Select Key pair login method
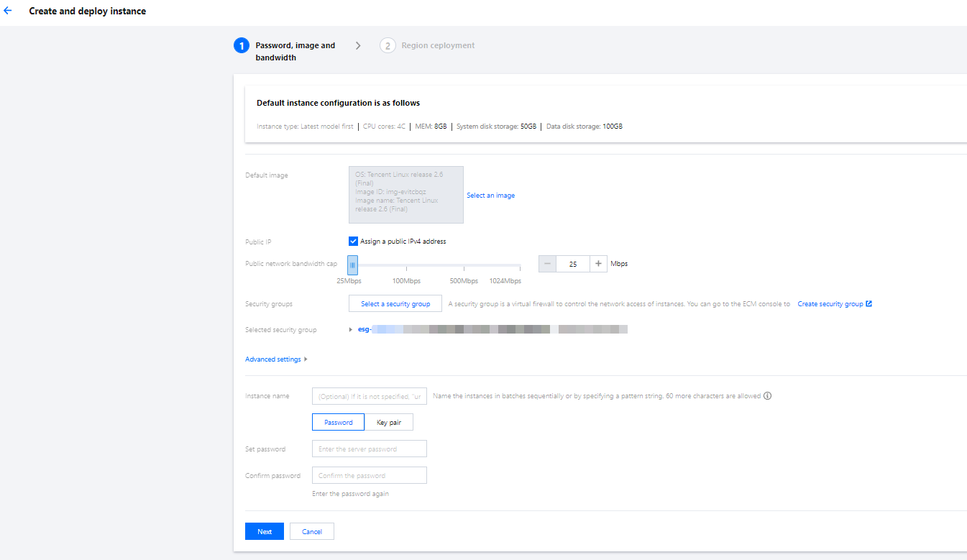967x560 pixels. (x=389, y=422)
